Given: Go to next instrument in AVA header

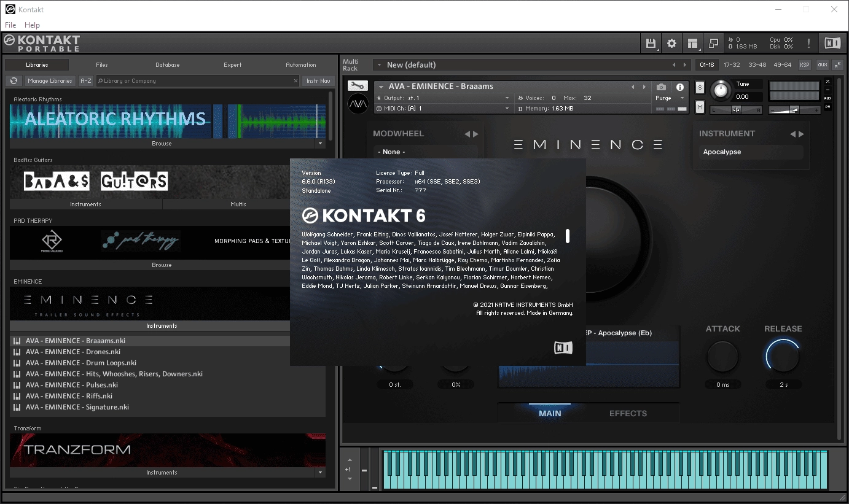Looking at the screenshot, I should point(644,87).
